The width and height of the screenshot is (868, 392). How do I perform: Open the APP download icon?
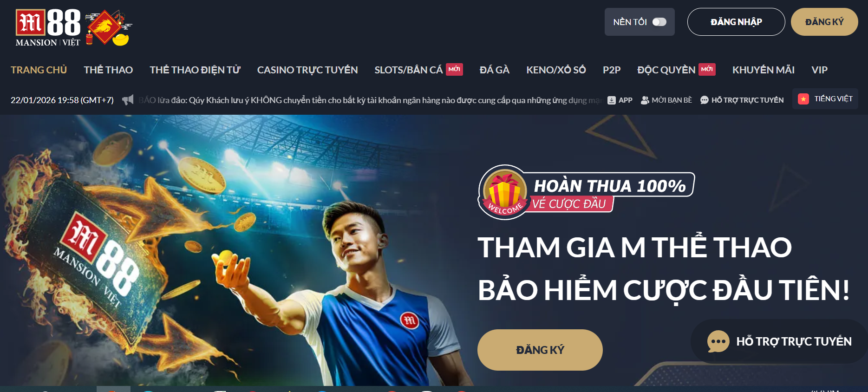(x=612, y=100)
